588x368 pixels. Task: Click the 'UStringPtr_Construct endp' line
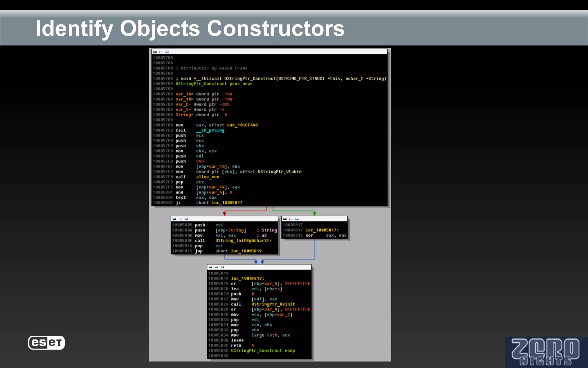[263, 351]
